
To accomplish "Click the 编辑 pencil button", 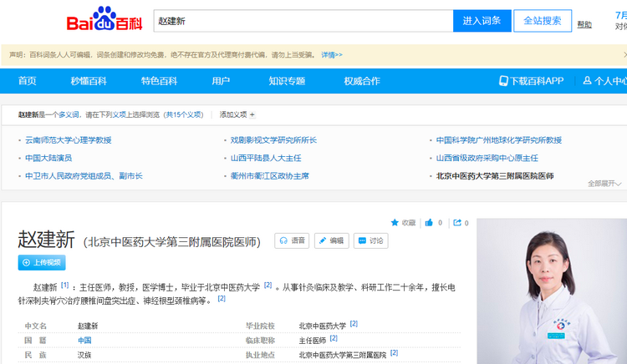I will (331, 240).
